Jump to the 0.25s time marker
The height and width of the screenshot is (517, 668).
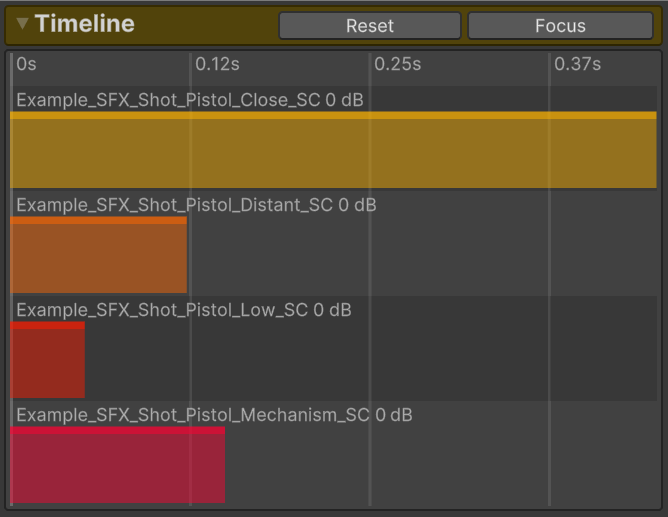point(397,64)
